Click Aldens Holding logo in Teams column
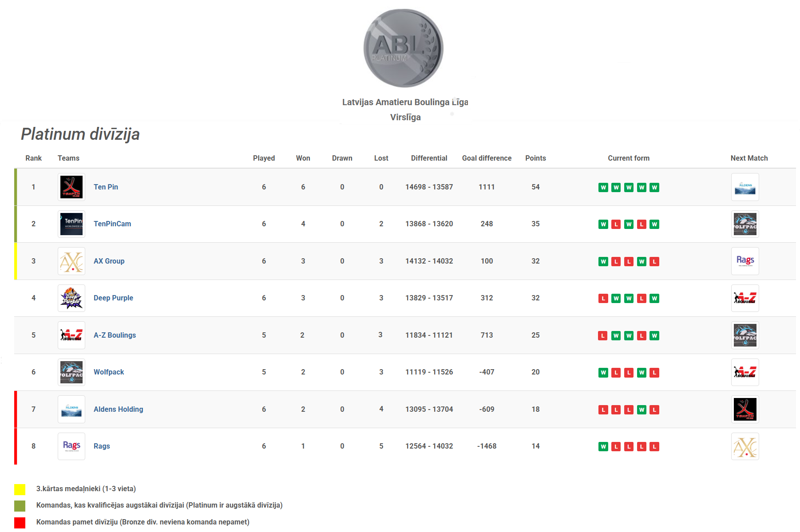 [71, 409]
